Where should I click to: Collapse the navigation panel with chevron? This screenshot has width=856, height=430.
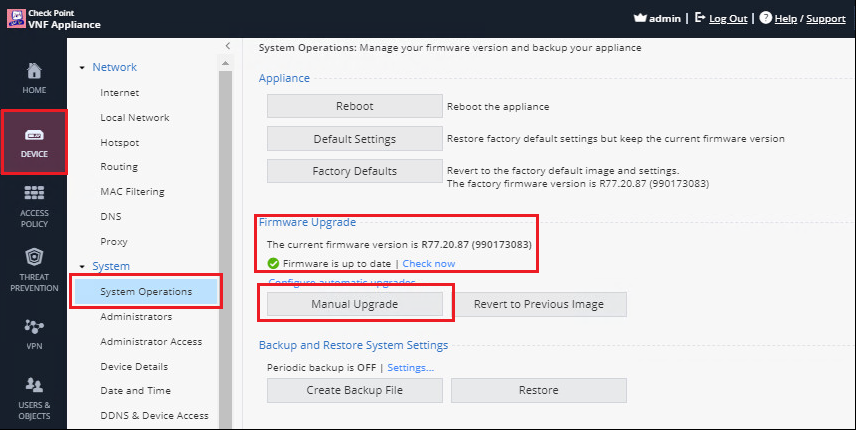[x=228, y=46]
